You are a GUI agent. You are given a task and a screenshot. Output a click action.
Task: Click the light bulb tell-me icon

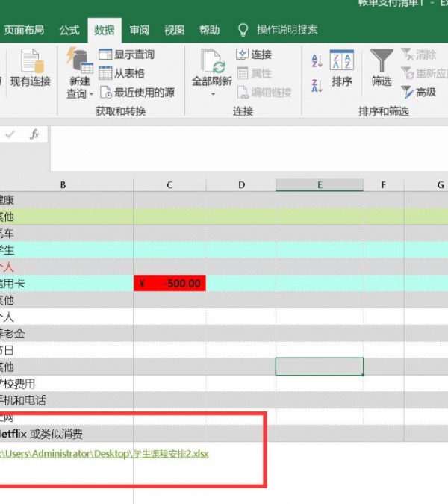(x=243, y=30)
